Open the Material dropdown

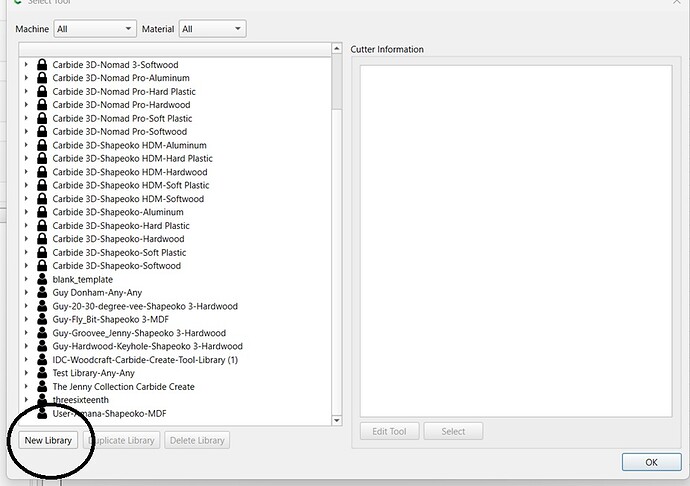213,29
